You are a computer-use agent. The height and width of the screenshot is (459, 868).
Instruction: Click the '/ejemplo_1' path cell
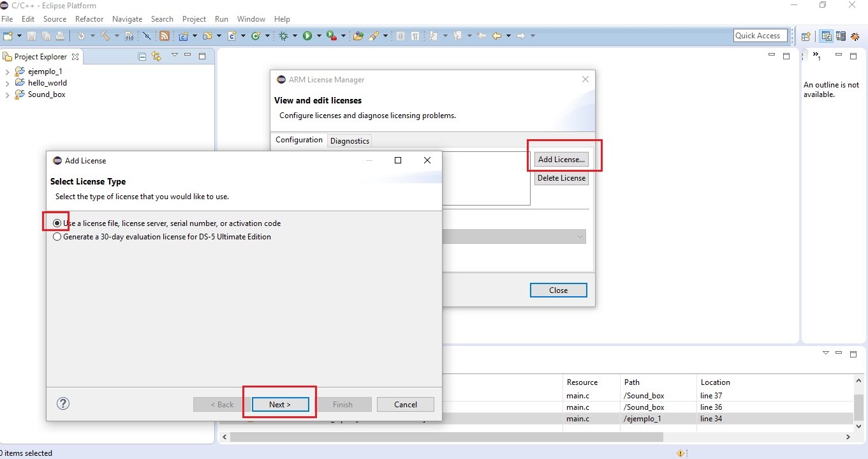tap(642, 419)
